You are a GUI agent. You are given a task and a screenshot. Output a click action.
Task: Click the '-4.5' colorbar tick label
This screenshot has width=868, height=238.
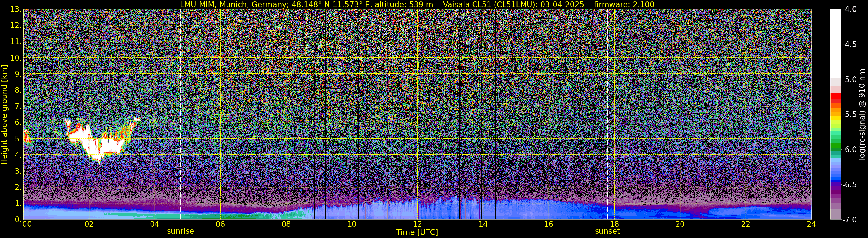[x=850, y=44]
